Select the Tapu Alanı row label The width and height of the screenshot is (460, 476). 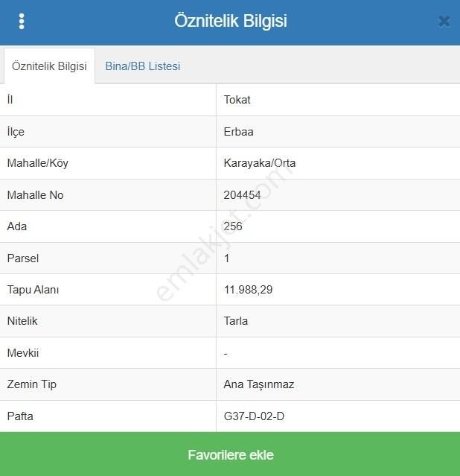click(x=33, y=290)
